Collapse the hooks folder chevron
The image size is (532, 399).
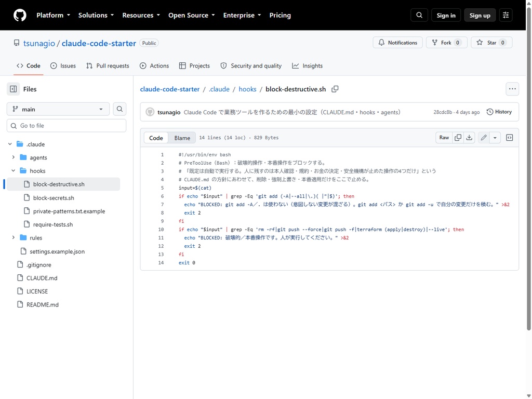point(14,171)
